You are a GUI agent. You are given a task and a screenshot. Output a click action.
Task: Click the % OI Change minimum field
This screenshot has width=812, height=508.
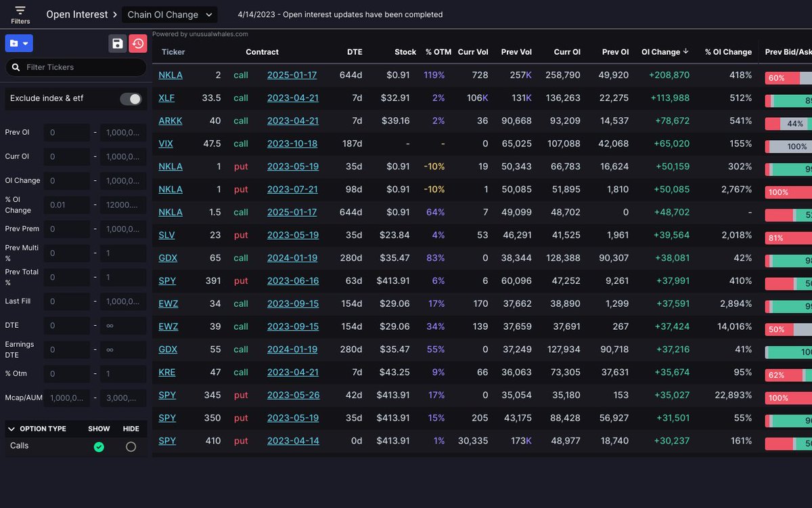tap(67, 205)
